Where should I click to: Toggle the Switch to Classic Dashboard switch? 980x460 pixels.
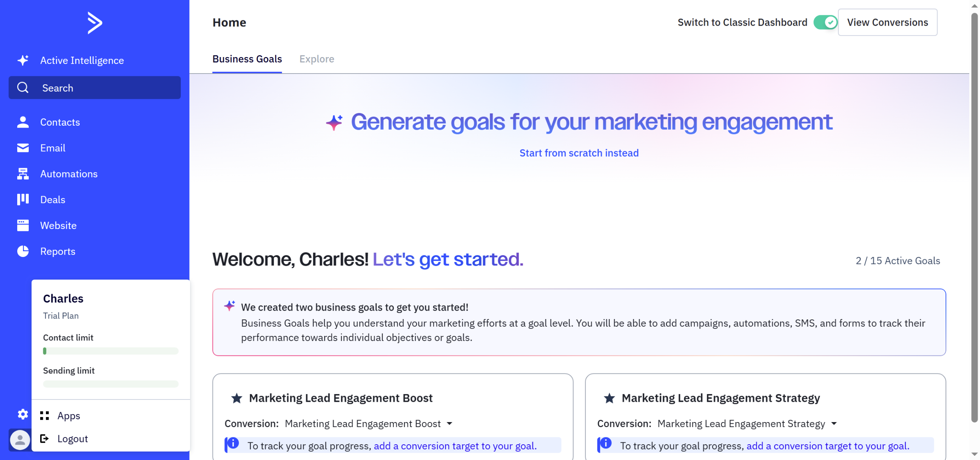click(825, 23)
